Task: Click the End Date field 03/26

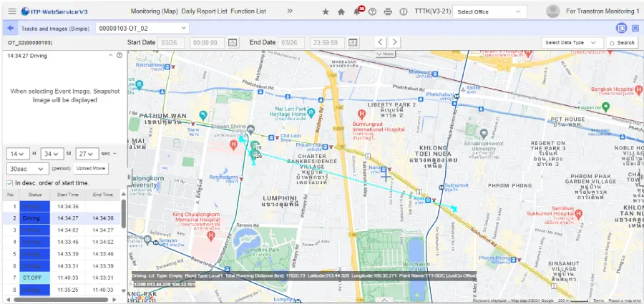Action: click(291, 43)
